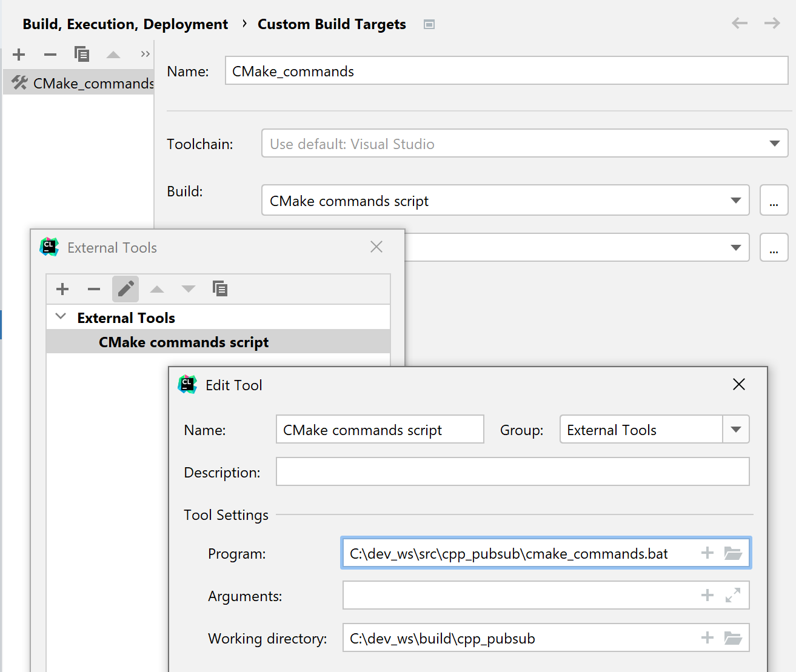The height and width of the screenshot is (672, 796).
Task: Add a new external tool
Action: tap(62, 289)
